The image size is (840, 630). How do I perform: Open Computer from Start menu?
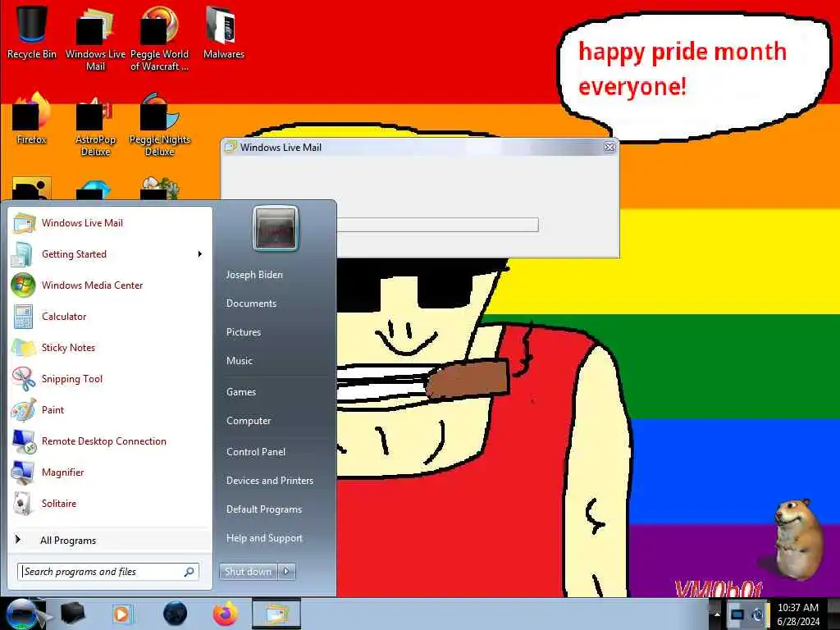(249, 421)
